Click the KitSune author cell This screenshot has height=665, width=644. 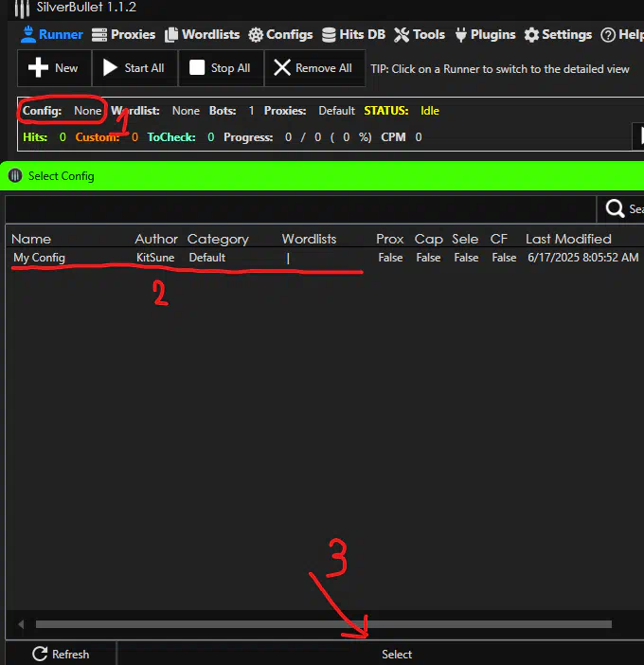[155, 258]
